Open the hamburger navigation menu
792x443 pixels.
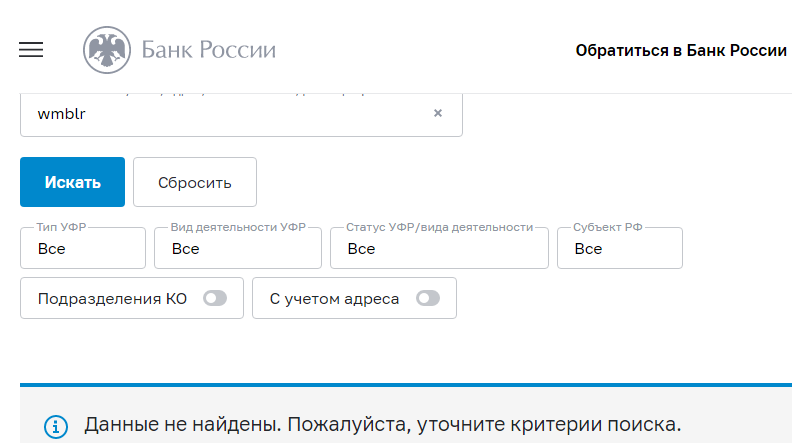click(31, 50)
